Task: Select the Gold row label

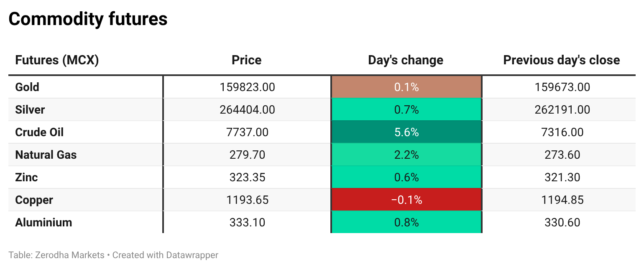Action: (27, 87)
